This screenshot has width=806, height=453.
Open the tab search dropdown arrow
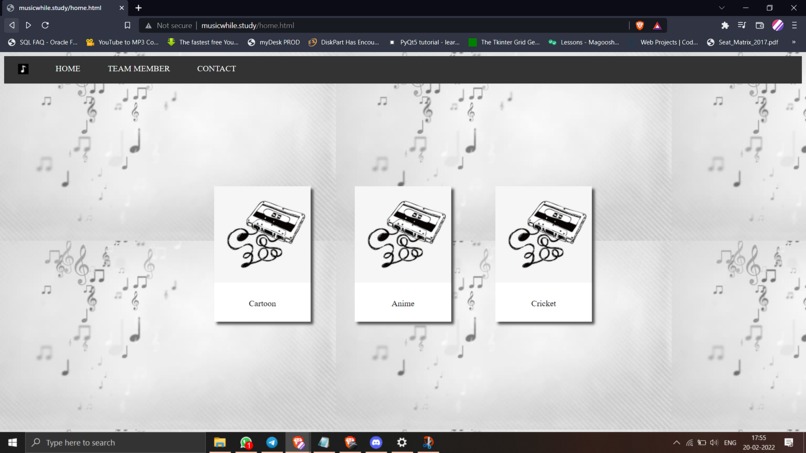pos(722,8)
